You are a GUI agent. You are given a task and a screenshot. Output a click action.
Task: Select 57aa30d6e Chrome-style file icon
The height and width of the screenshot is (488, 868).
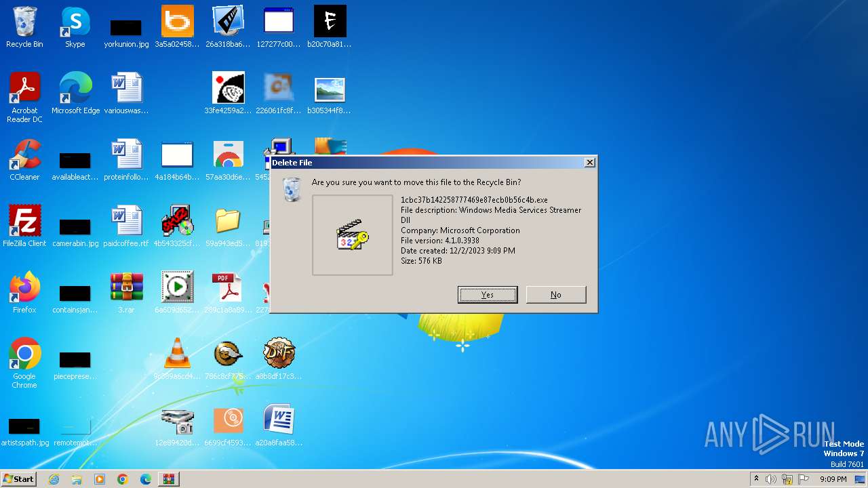point(228,160)
